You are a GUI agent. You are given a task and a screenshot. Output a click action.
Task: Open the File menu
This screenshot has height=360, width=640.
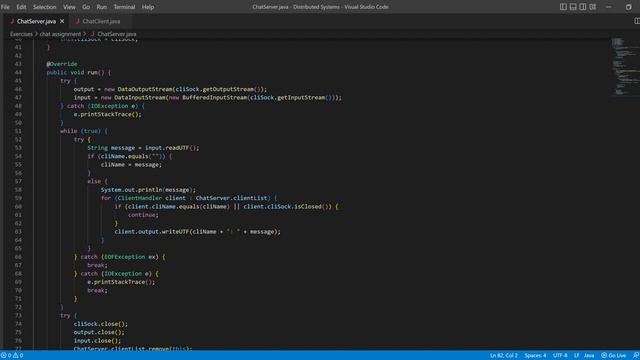[x=5, y=7]
